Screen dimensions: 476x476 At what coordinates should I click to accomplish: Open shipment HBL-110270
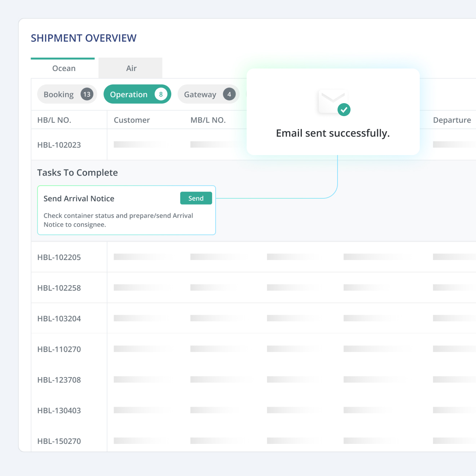click(x=59, y=349)
